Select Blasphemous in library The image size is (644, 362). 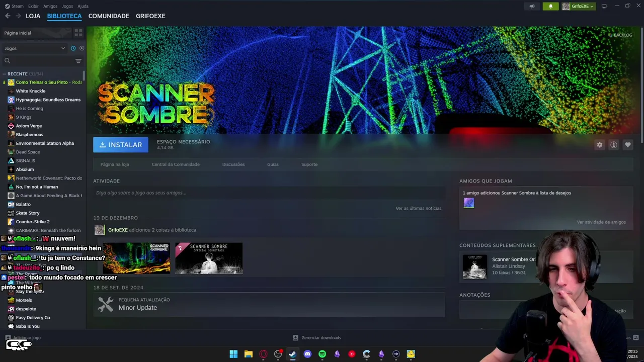[x=30, y=135]
